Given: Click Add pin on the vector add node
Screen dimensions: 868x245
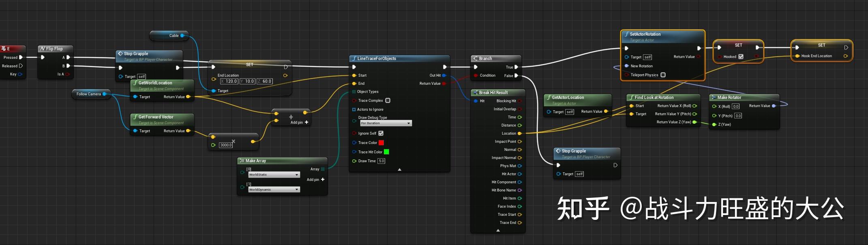Looking at the screenshot, I should 299,122.
